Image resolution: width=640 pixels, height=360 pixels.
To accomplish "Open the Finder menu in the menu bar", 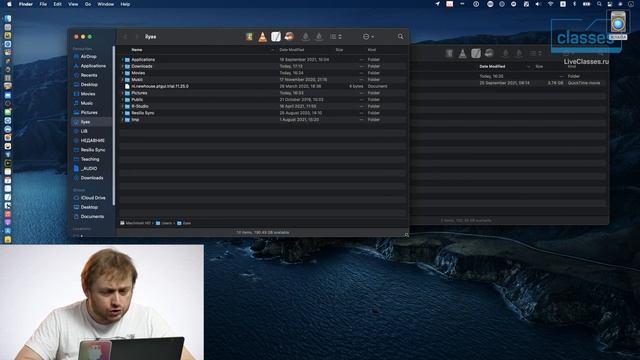I will coord(26,4).
